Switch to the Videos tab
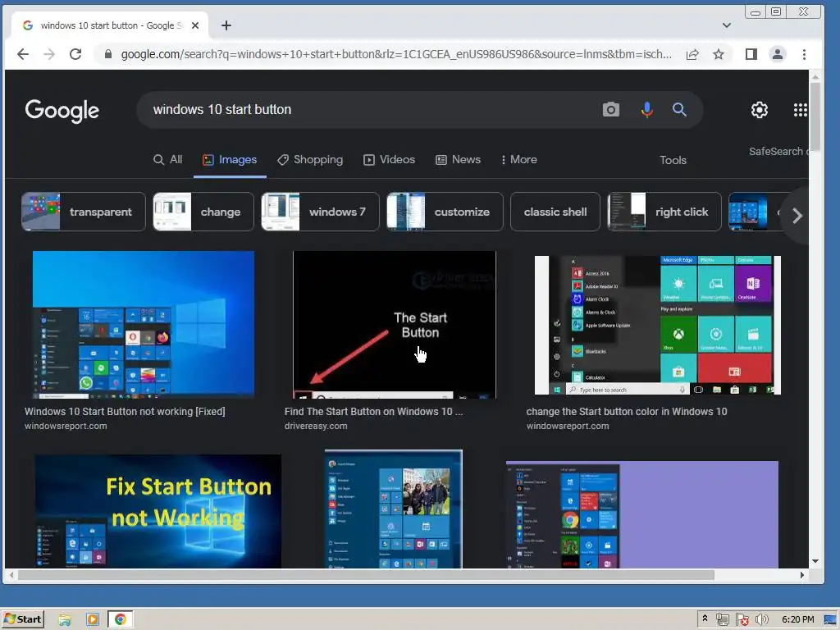The height and width of the screenshot is (630, 840). [x=390, y=160]
